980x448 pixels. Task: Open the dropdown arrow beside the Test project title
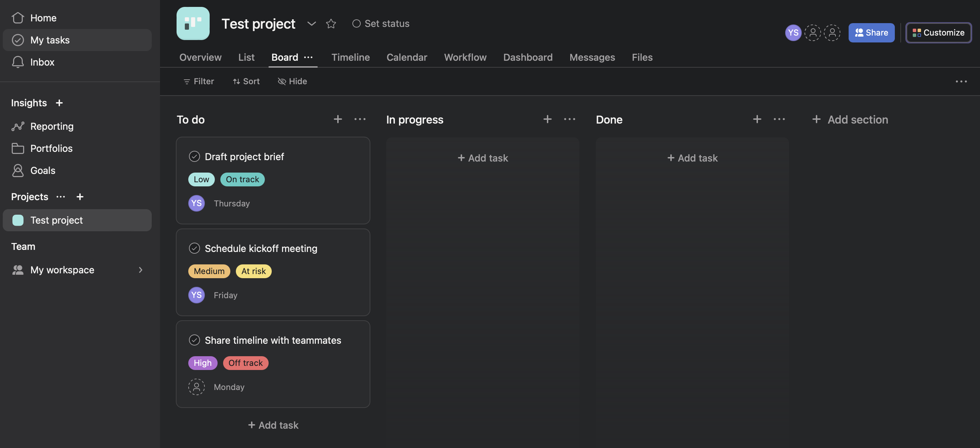click(x=311, y=23)
